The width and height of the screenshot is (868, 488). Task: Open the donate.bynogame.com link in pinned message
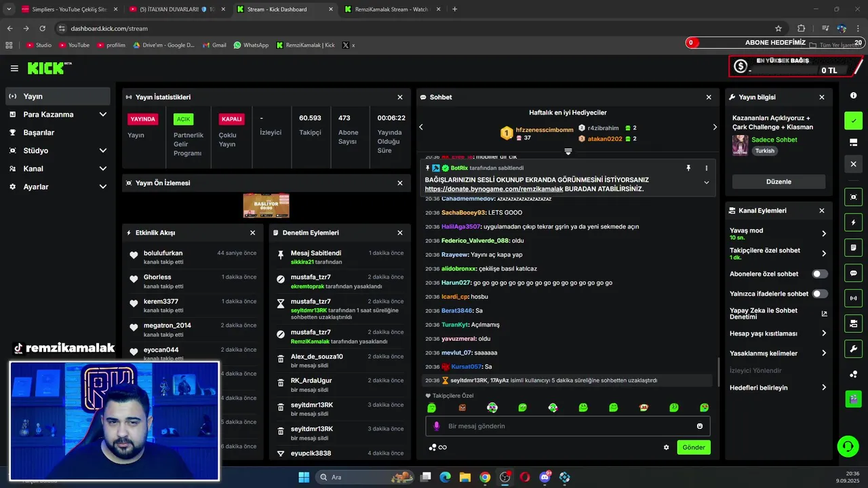494,189
